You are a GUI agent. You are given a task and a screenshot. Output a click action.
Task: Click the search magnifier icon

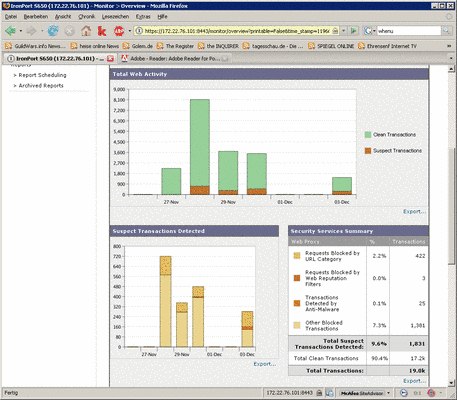[446, 31]
